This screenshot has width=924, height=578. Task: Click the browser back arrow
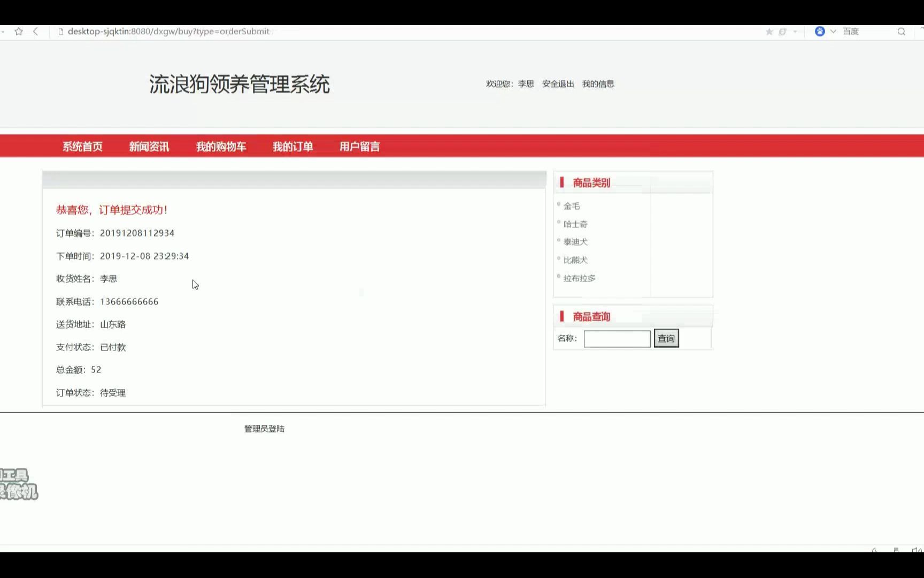[36, 32]
